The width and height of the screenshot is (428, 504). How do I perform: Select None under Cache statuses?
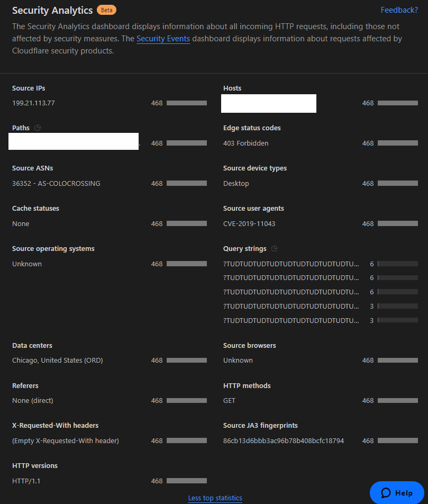(x=21, y=224)
